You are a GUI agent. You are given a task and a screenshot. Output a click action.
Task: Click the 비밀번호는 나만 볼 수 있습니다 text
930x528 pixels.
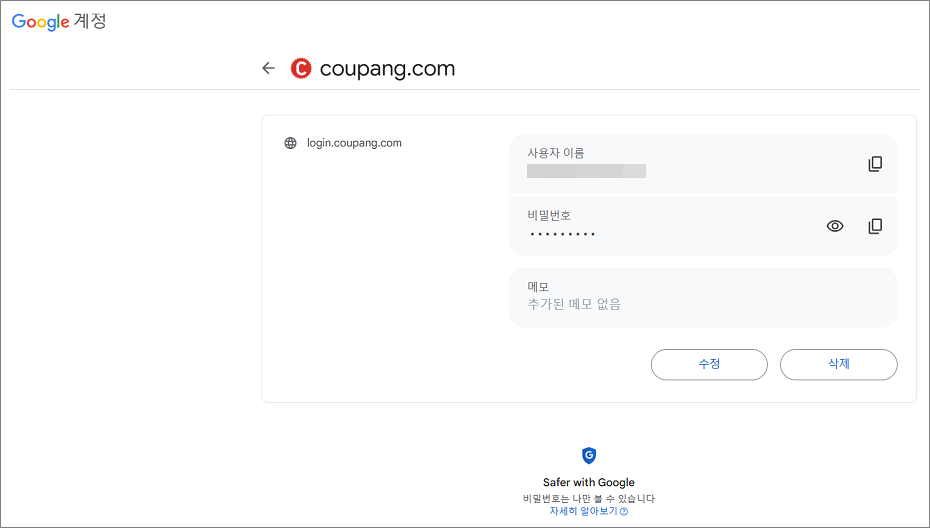[589, 498]
